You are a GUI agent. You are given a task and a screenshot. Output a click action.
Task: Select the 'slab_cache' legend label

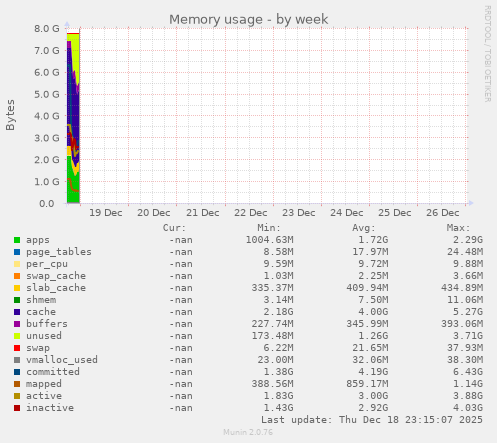56,288
